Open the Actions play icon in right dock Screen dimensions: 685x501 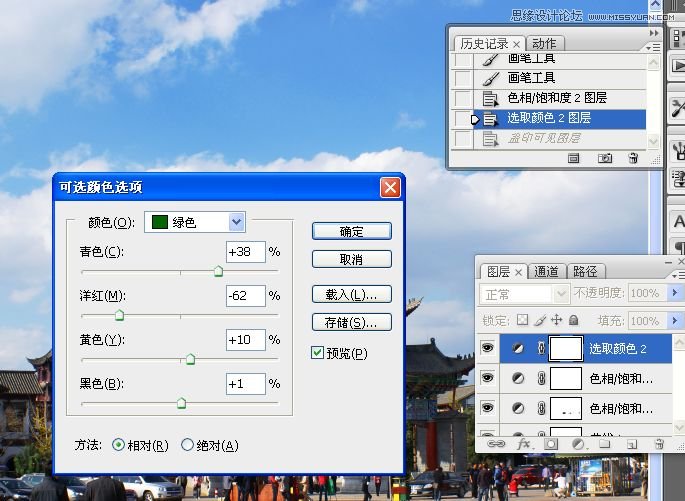tap(677, 66)
